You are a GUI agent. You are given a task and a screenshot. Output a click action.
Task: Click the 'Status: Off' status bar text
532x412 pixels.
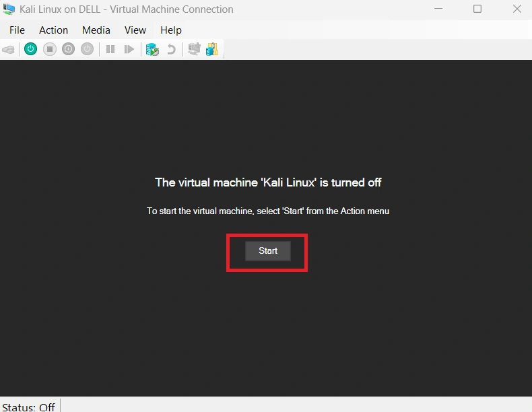[x=28, y=407]
